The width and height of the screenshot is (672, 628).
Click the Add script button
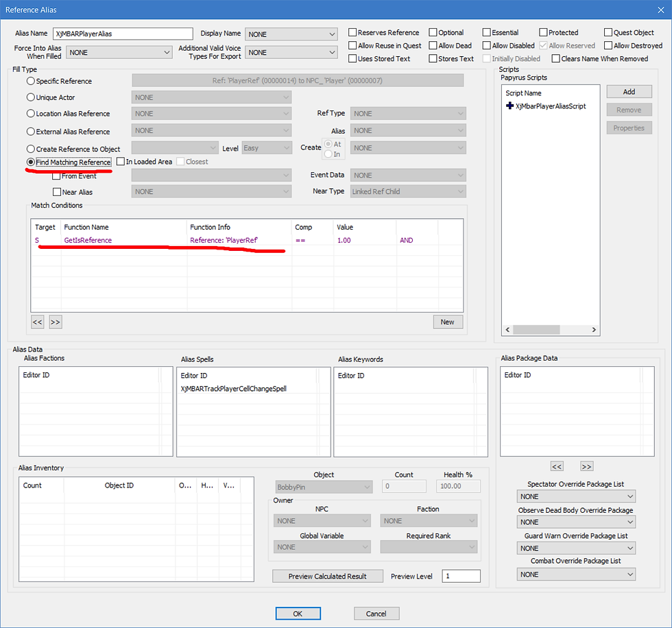click(629, 92)
